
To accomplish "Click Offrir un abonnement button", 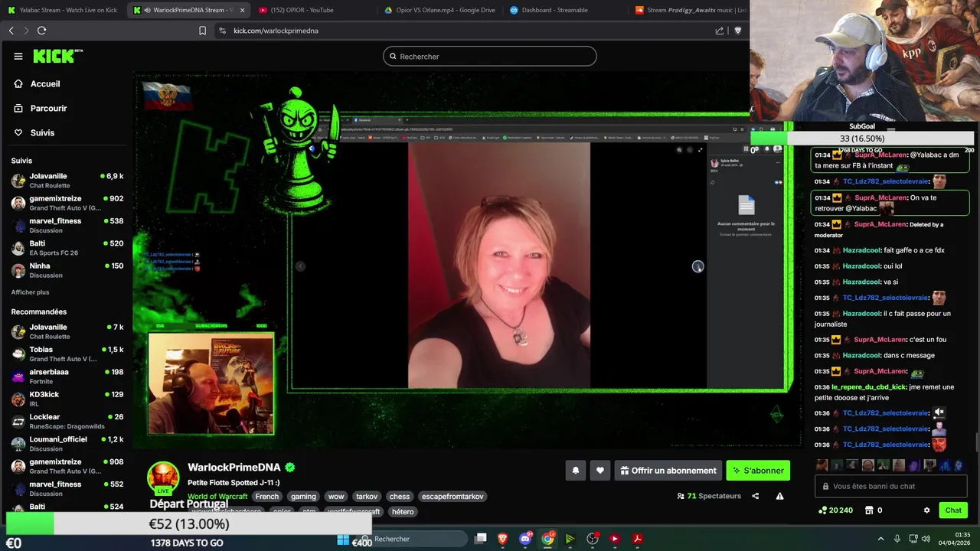I will [x=668, y=471].
